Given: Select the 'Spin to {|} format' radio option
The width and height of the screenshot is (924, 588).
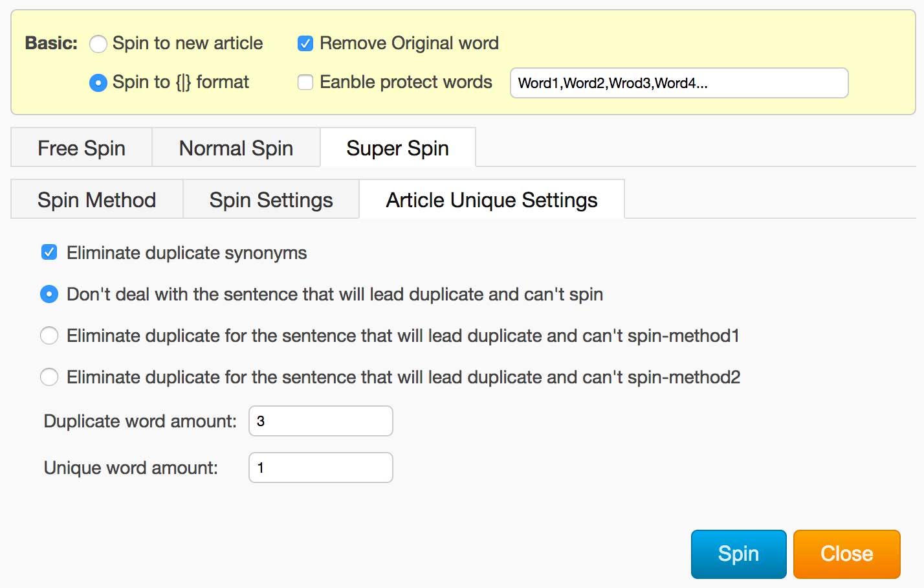Looking at the screenshot, I should (x=98, y=83).
